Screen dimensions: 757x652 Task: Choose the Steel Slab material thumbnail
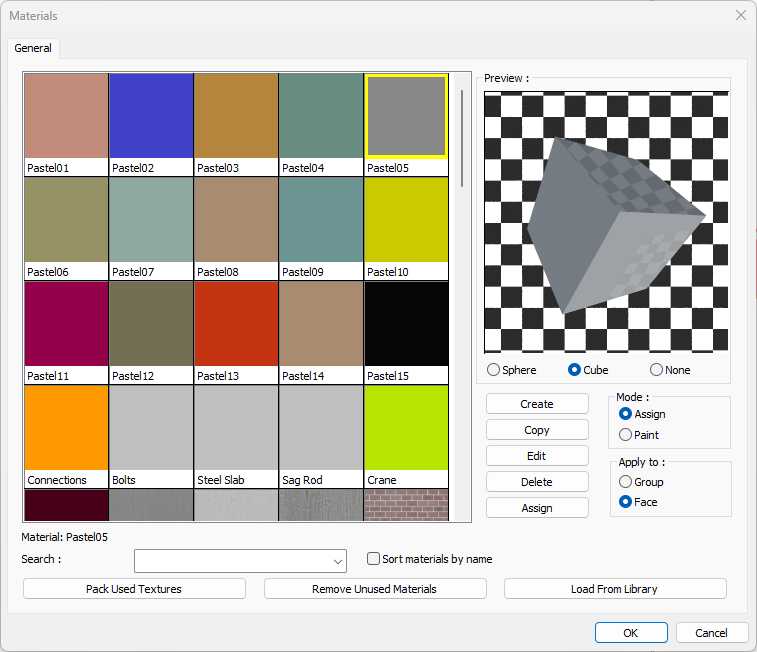(x=236, y=428)
